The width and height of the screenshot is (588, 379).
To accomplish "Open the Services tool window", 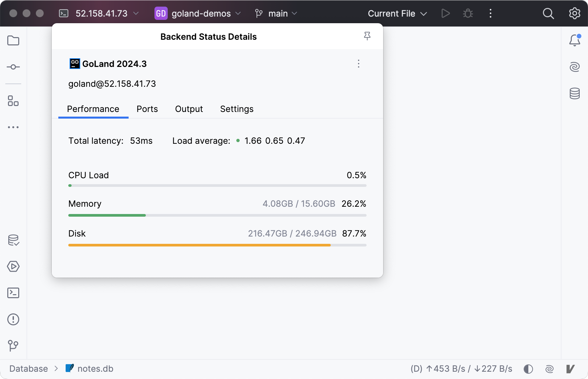I will click(13, 267).
